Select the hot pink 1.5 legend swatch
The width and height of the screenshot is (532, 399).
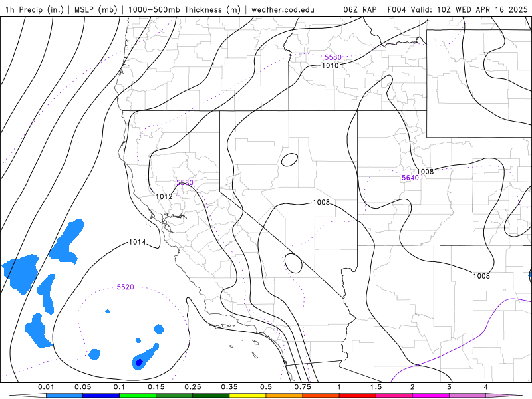coord(394,396)
